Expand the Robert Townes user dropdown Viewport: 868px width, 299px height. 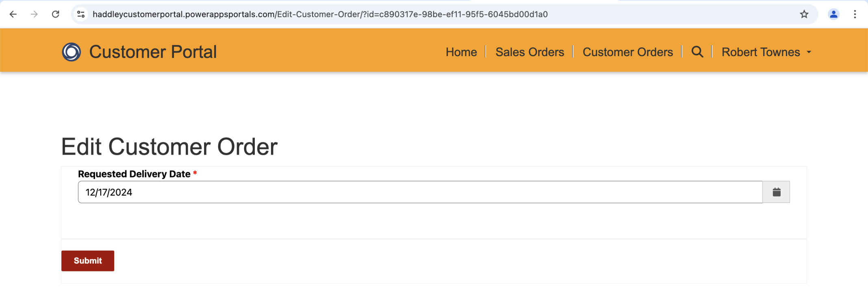click(766, 52)
